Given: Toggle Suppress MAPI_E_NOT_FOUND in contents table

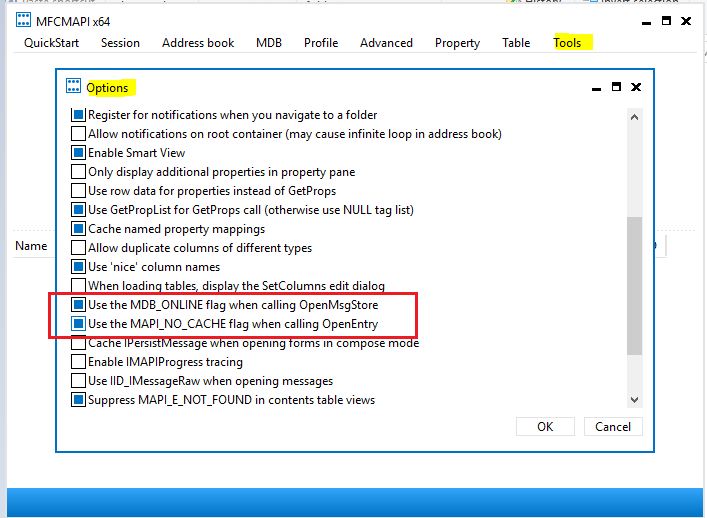Looking at the screenshot, I should (78, 400).
